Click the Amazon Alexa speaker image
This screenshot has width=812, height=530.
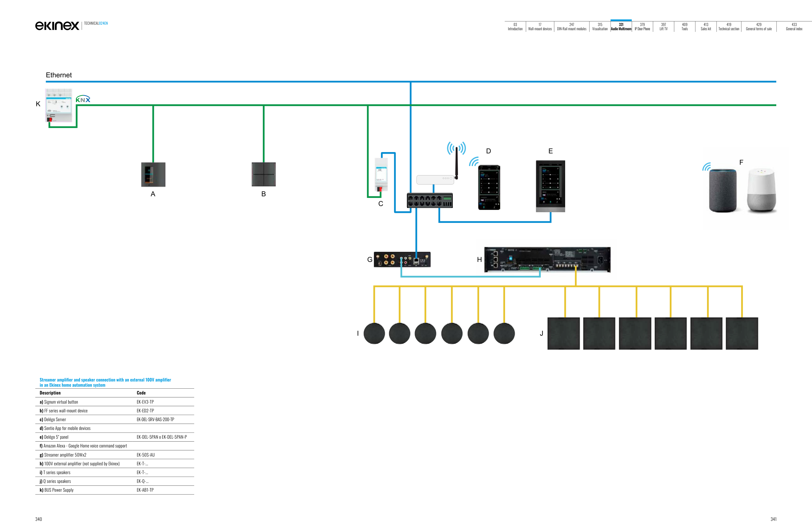click(723, 190)
